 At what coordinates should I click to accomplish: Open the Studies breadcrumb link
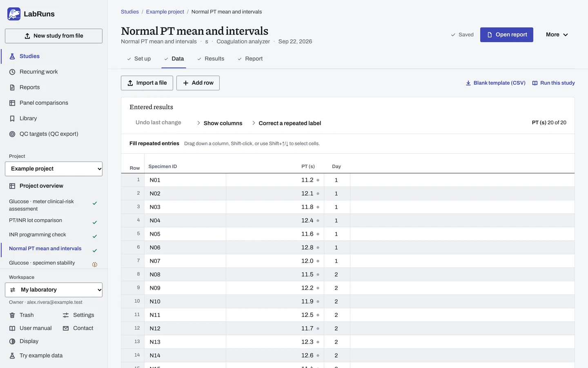click(130, 12)
